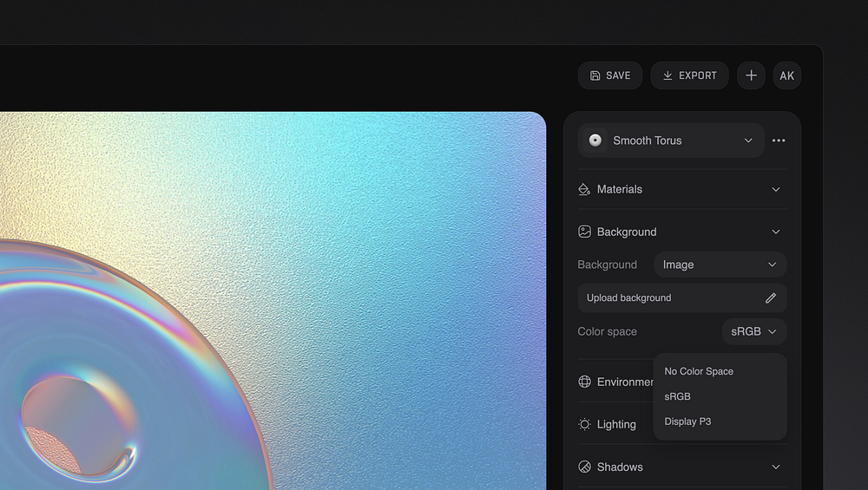Screen dimensions: 868x490
Task: Open the Image background type dropdown
Action: pyautogui.click(x=720, y=265)
